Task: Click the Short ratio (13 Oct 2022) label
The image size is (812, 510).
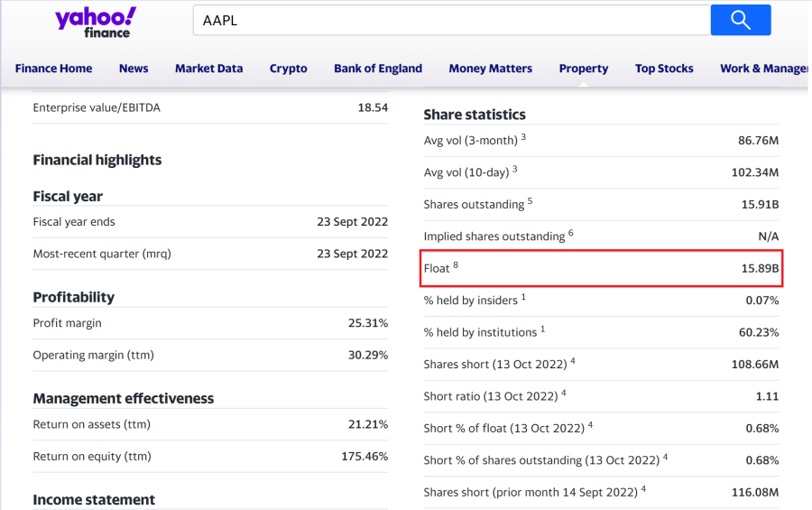Action: tap(494, 396)
